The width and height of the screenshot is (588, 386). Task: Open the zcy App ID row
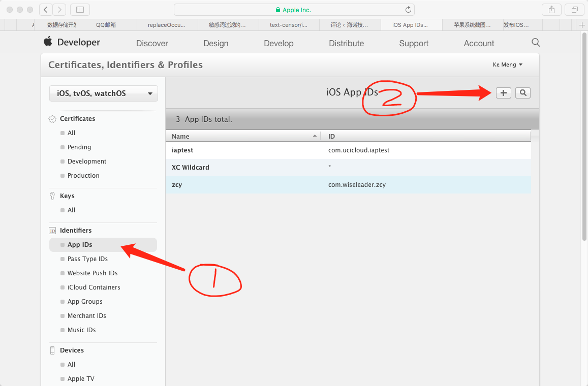348,185
